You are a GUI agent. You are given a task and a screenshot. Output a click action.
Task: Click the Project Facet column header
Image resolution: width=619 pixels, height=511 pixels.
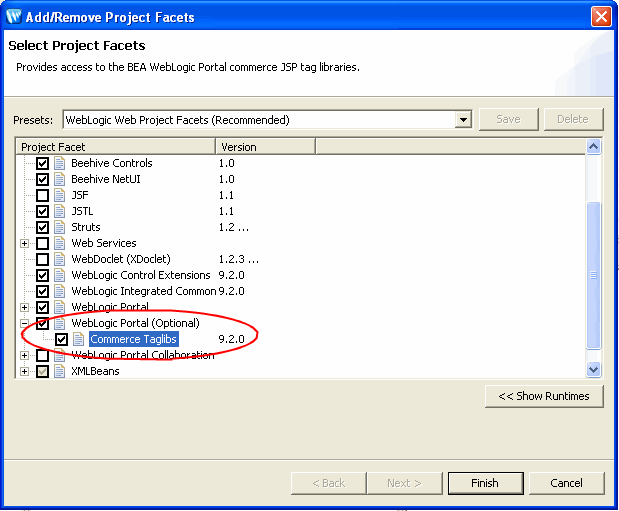(116, 147)
